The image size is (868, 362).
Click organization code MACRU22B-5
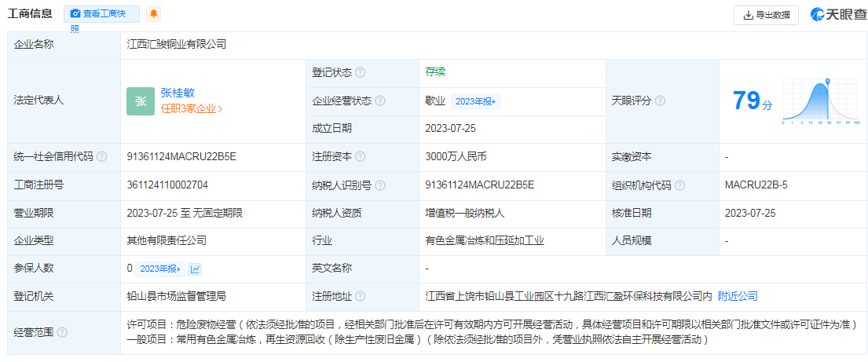click(x=756, y=185)
